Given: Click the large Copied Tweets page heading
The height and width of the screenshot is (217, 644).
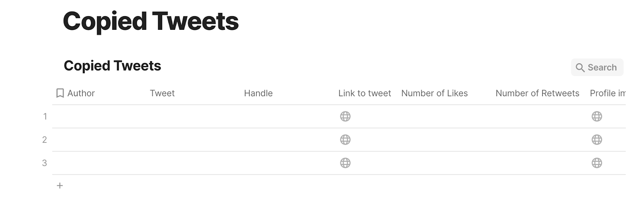Looking at the screenshot, I should [x=151, y=21].
